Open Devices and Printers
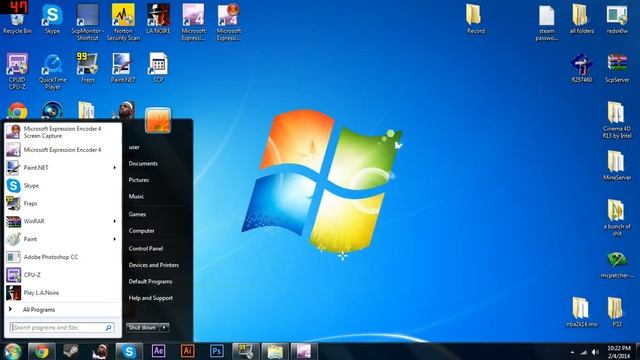The width and height of the screenshot is (640, 360). pos(153,265)
